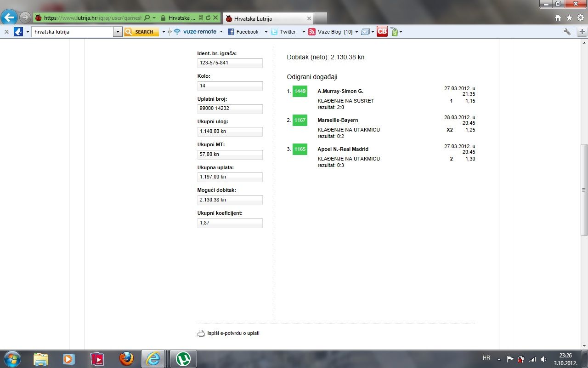
Task: Click the Dobitak (neto) 2.130,38 kn text
Action: coord(326,57)
